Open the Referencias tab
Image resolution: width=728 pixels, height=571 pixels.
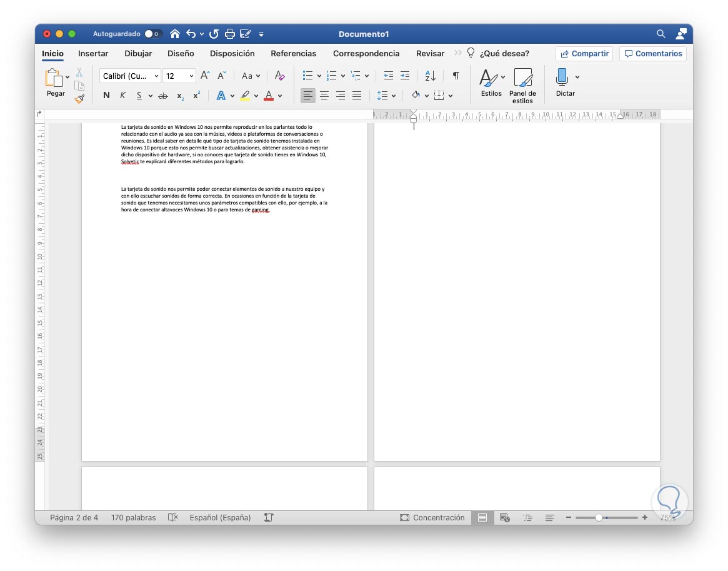pos(294,53)
